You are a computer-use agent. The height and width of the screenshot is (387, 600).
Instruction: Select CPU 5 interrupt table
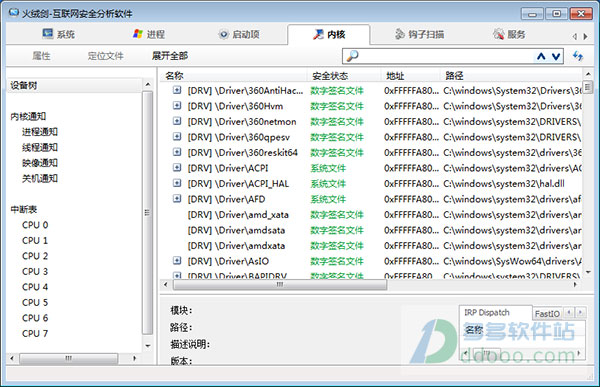click(x=35, y=302)
